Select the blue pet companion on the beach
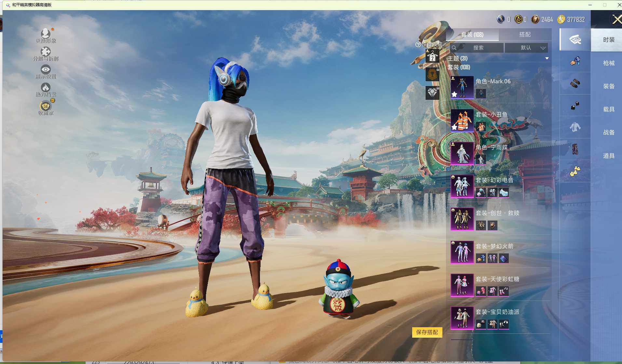Viewport: 622px width, 364px height. tap(339, 289)
